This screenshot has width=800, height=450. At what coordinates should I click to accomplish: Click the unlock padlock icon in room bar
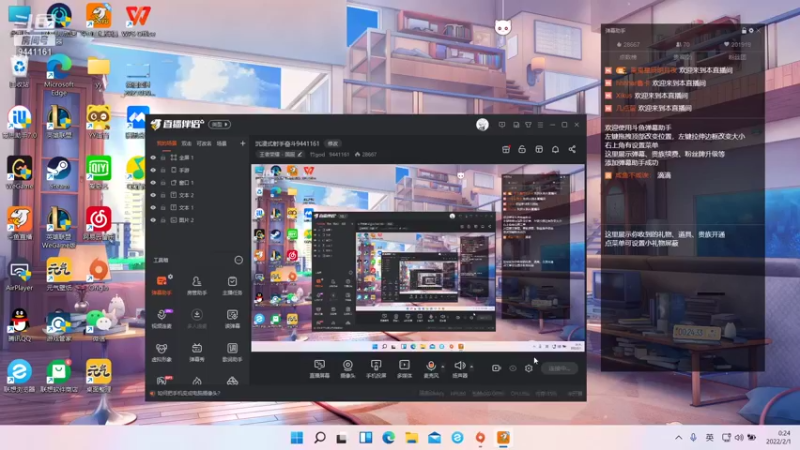pos(522,149)
